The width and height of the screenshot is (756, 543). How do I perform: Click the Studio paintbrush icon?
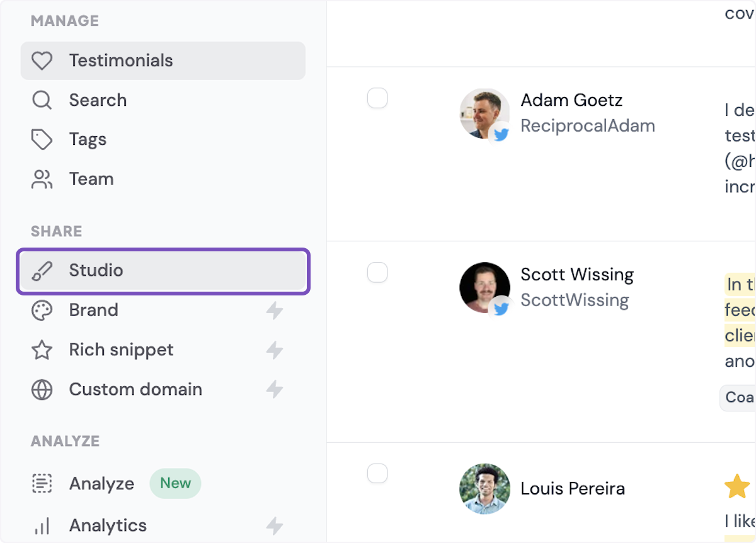(42, 271)
